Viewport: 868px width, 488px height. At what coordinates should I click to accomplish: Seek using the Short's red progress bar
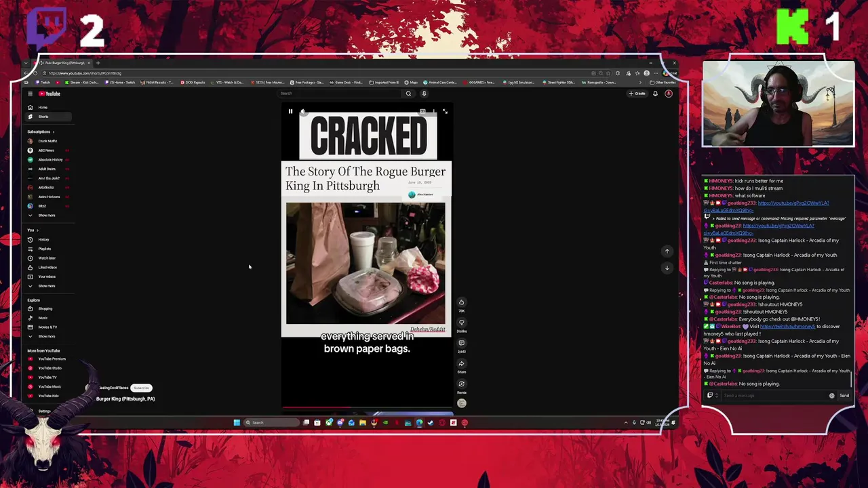pos(367,408)
